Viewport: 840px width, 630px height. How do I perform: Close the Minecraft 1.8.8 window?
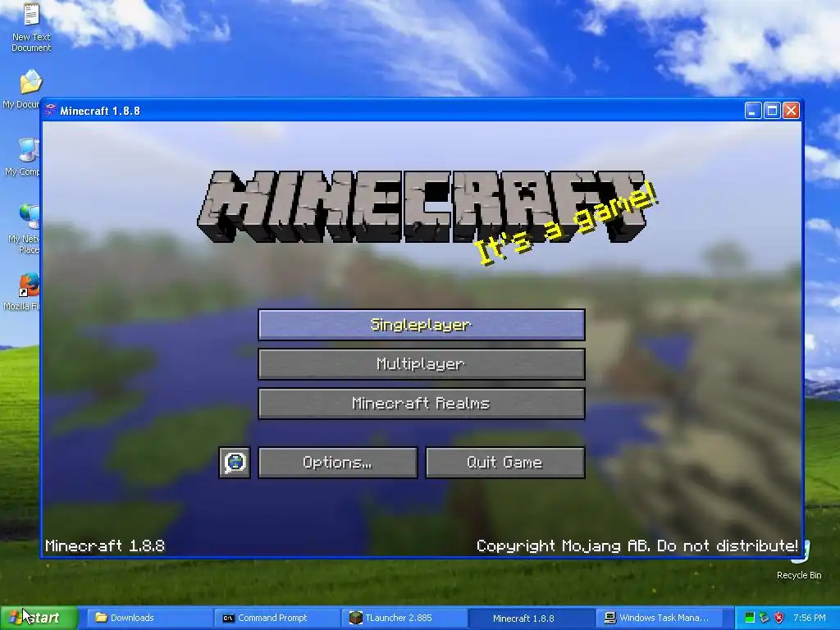pos(791,111)
